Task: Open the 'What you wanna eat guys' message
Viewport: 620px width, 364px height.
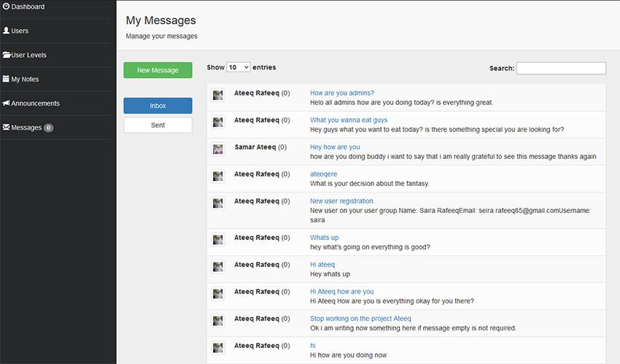Action: 348,120
